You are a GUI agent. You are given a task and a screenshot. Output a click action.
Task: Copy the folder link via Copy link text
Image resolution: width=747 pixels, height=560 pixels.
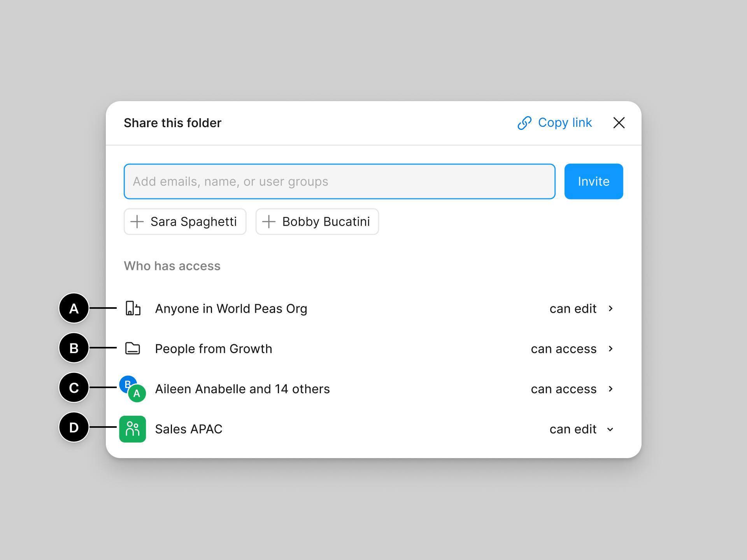[565, 123]
